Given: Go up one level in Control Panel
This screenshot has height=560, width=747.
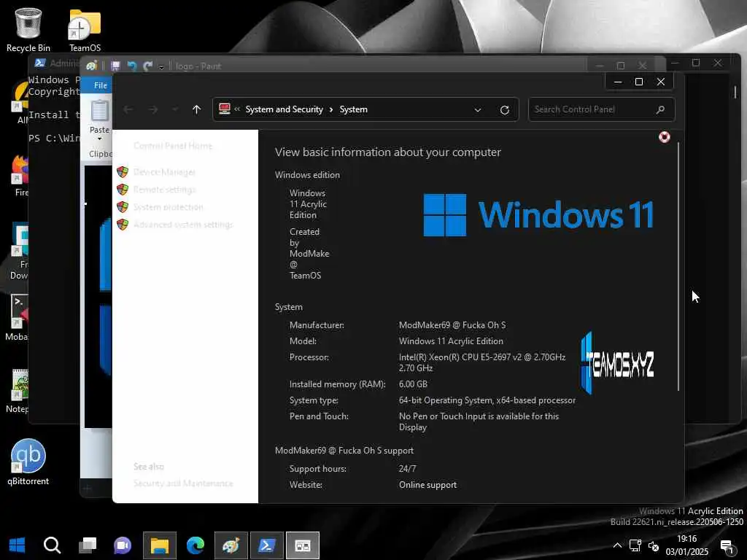Looking at the screenshot, I should (196, 109).
